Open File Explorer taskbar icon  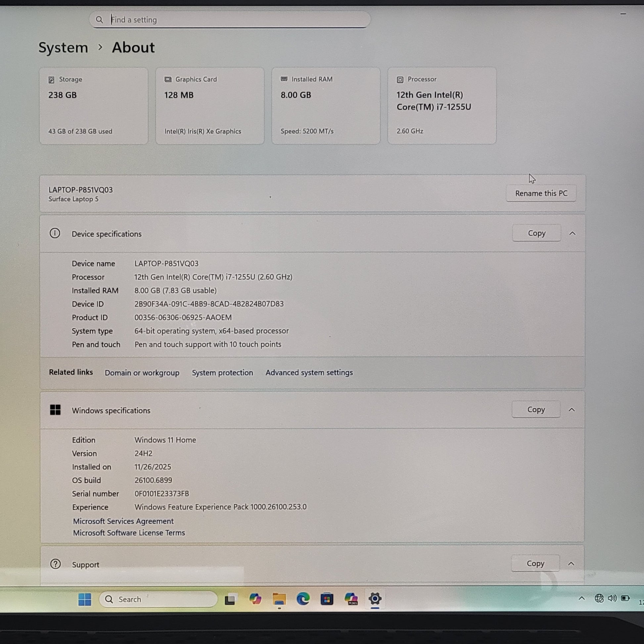pos(279,599)
